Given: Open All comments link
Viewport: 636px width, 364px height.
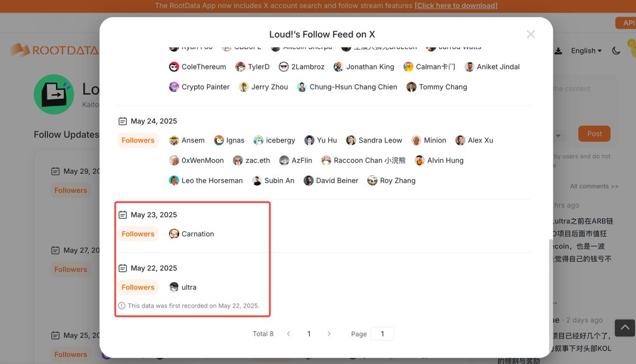Looking at the screenshot, I should 594,187.
